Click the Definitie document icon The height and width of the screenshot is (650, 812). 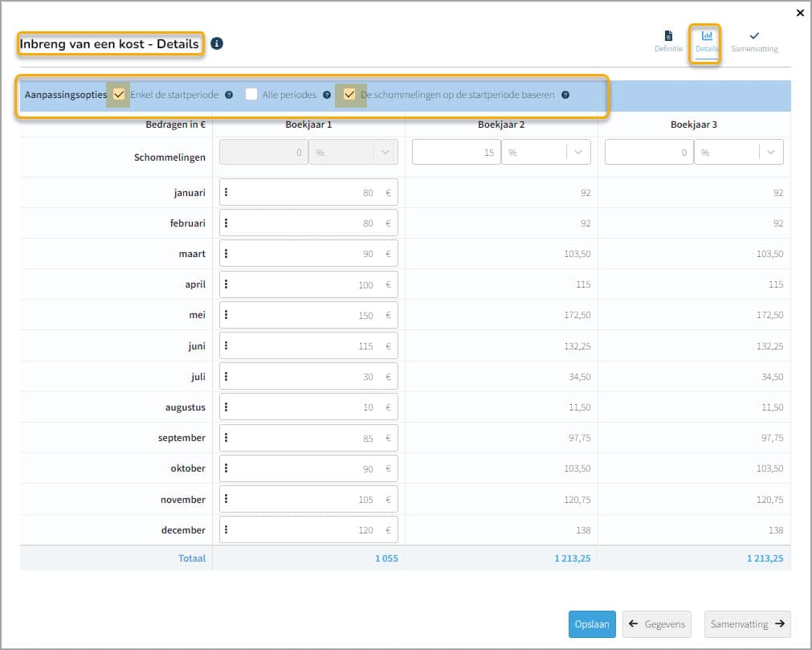[x=668, y=35]
